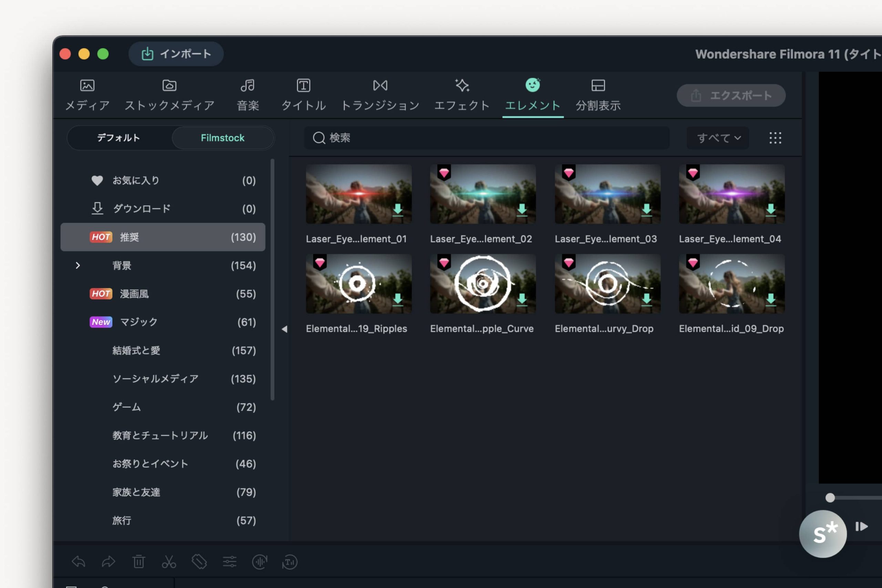Image resolution: width=882 pixels, height=588 pixels.
Task: Collapse the sidebar with triangle arrow
Action: click(x=284, y=329)
